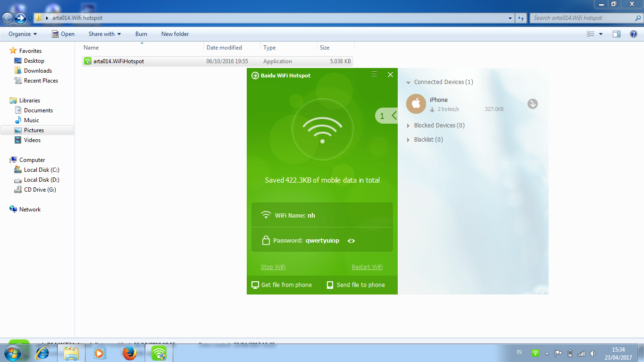Open the system volume tray icon
Image resolution: width=644 pixels, height=362 pixels.
(593, 353)
